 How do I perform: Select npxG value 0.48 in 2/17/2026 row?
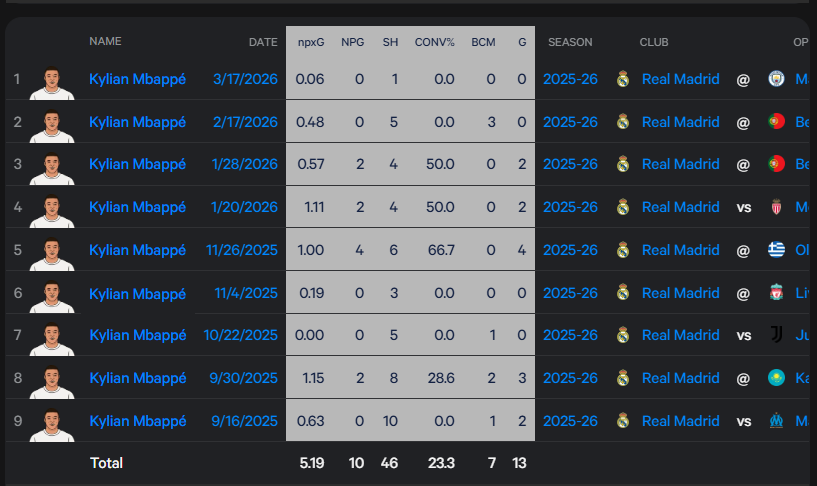tap(310, 122)
